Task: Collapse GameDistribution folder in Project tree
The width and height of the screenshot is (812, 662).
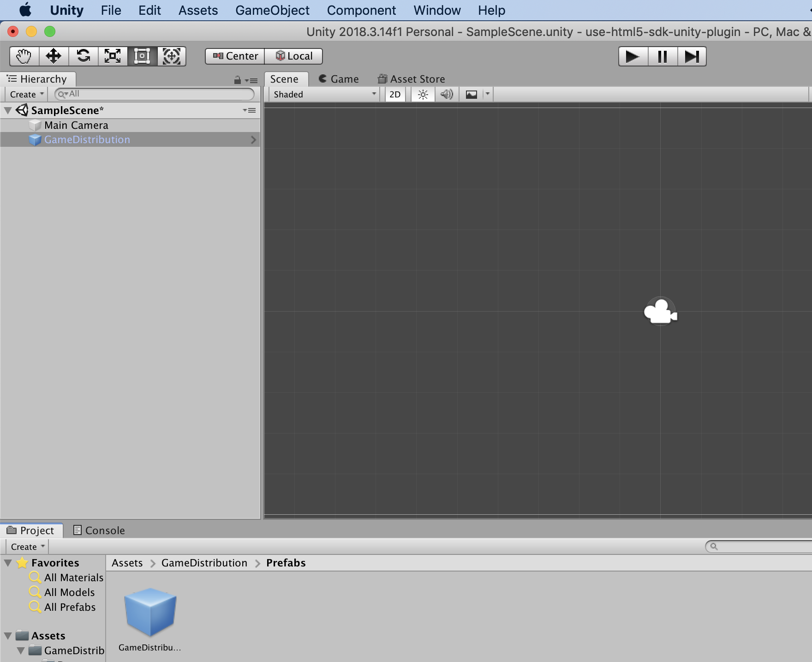Action: [21, 650]
